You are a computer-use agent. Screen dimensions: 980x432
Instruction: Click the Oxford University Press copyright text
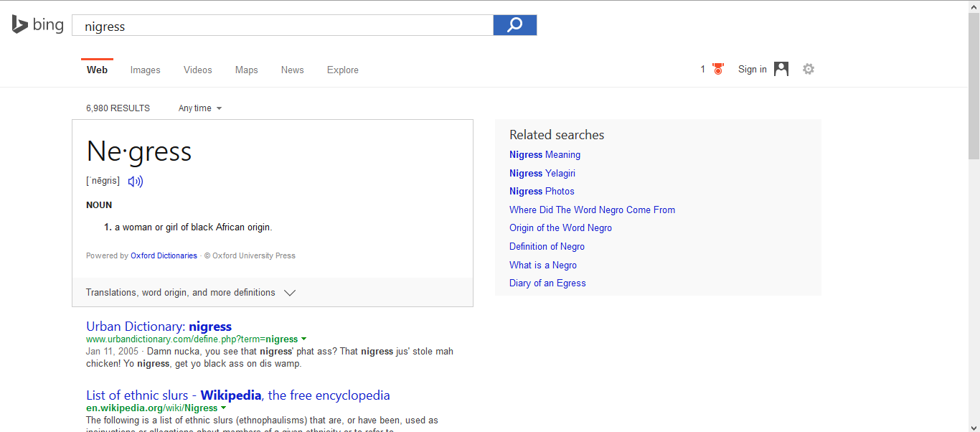pyautogui.click(x=250, y=255)
